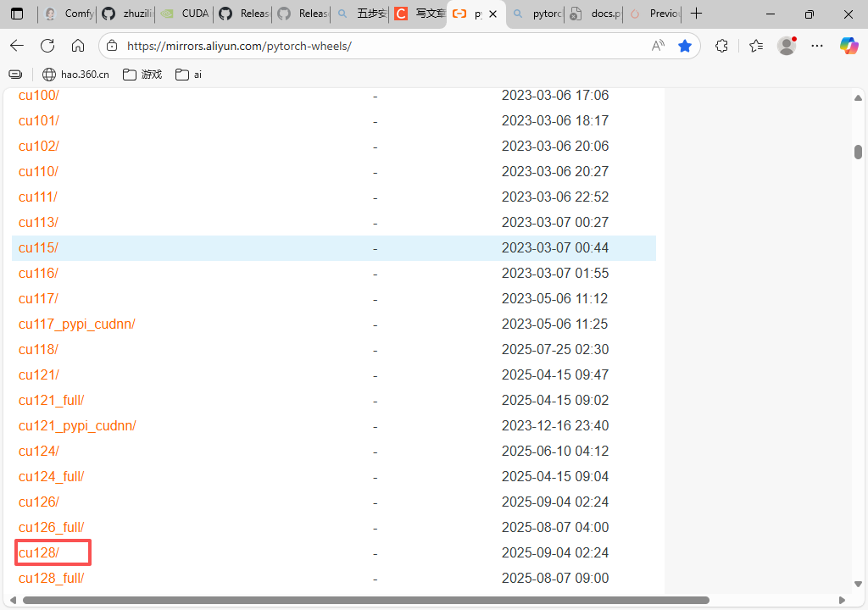Image resolution: width=868 pixels, height=610 pixels.
Task: Open the cu128/ directory link
Action: click(x=39, y=552)
